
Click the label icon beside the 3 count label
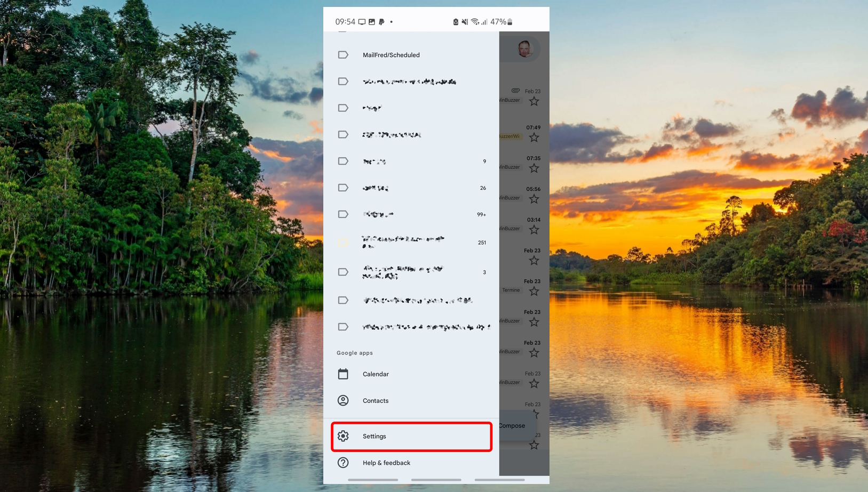click(343, 272)
